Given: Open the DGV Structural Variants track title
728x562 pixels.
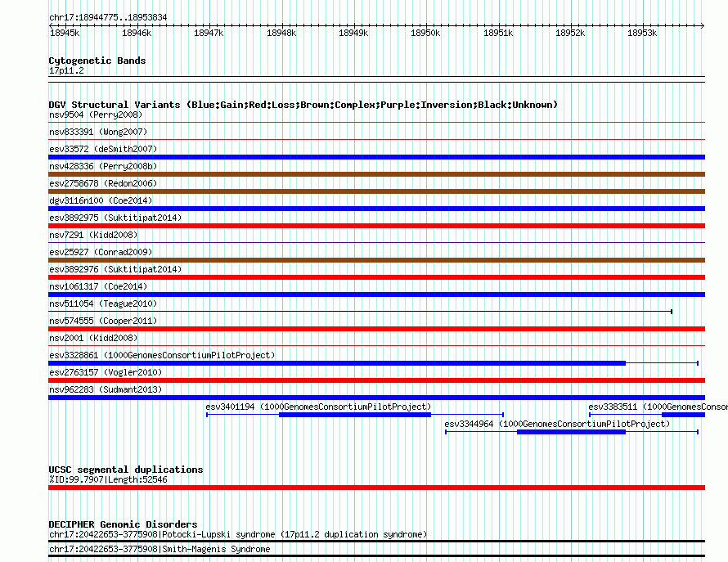Looking at the screenshot, I should (303, 105).
